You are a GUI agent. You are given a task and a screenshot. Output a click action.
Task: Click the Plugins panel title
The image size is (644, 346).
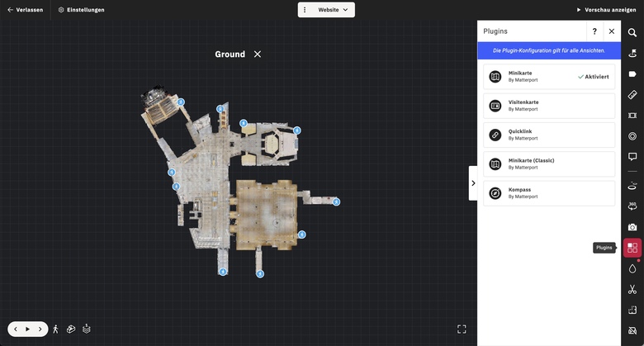495,31
